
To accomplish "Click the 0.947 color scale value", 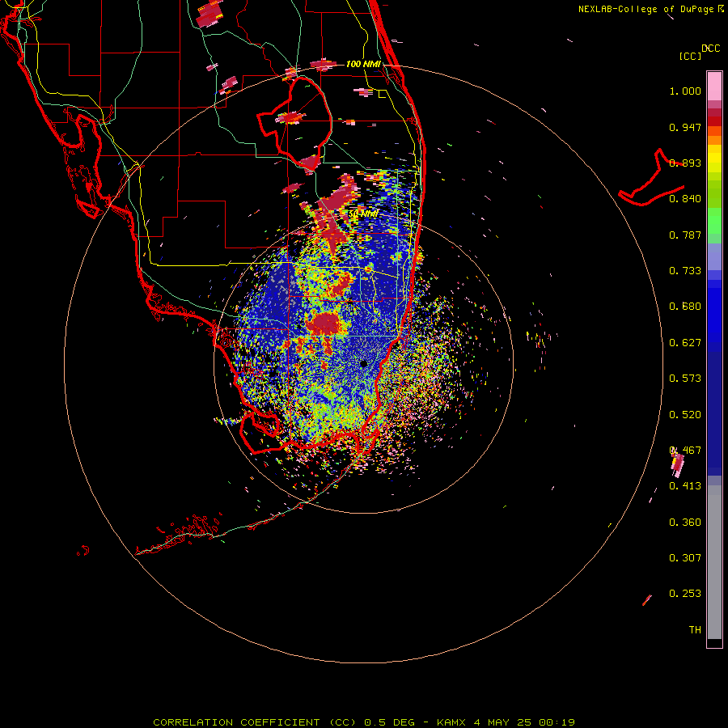I will [x=685, y=127].
